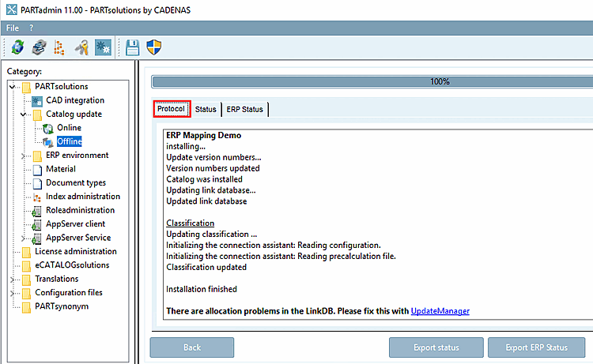The width and height of the screenshot is (593, 364).
Task: Click the eCATALOGsolutions folder icon
Action: [26, 266]
